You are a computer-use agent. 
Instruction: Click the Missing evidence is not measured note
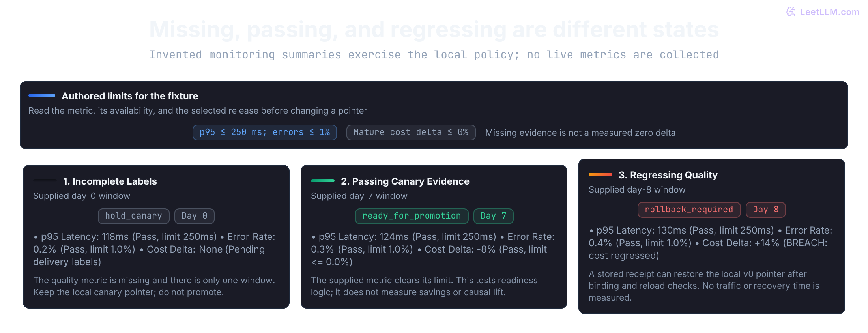click(x=580, y=133)
